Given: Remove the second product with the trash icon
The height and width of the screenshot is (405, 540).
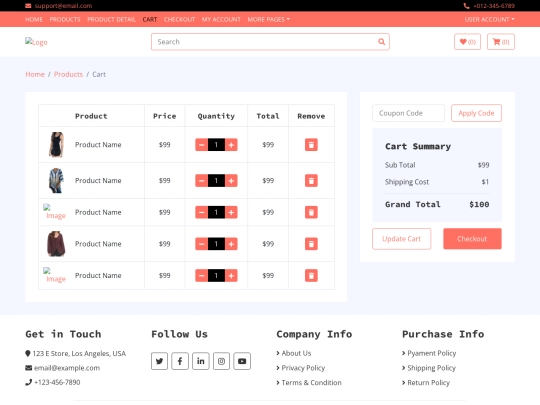Looking at the screenshot, I should tap(311, 180).
